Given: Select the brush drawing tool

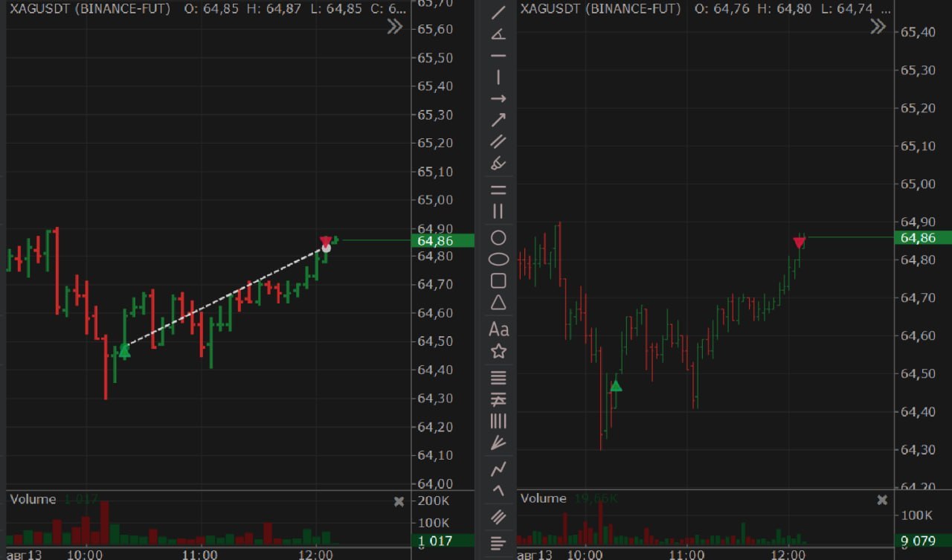Looking at the screenshot, I should (498, 163).
